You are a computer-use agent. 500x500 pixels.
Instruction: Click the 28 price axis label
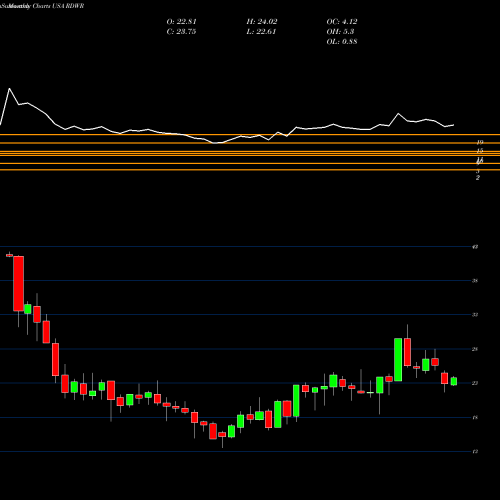[x=475, y=349]
